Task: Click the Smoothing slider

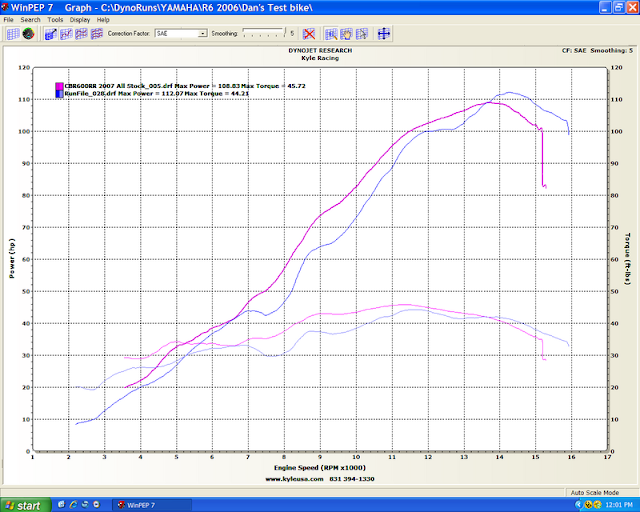Action: click(x=263, y=33)
